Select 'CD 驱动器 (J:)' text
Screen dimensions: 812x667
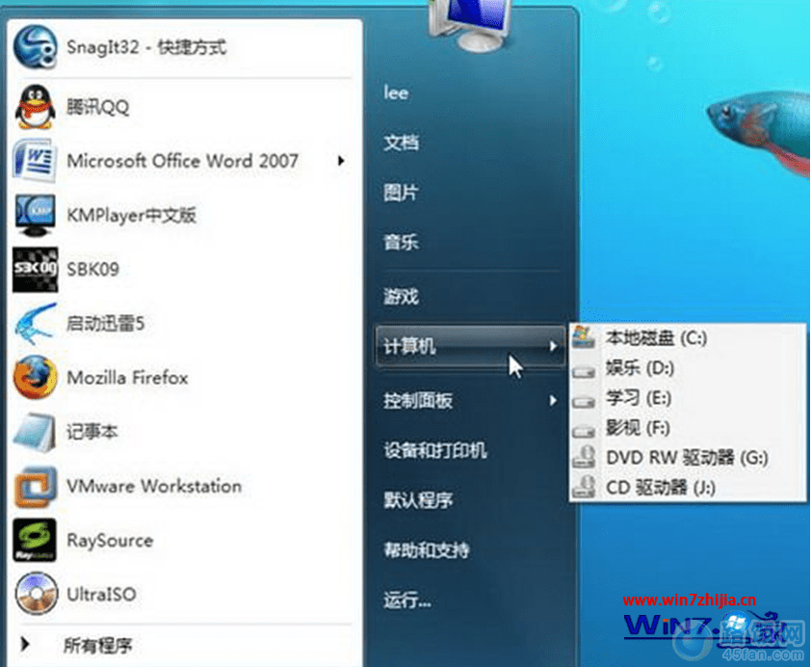click(x=661, y=488)
